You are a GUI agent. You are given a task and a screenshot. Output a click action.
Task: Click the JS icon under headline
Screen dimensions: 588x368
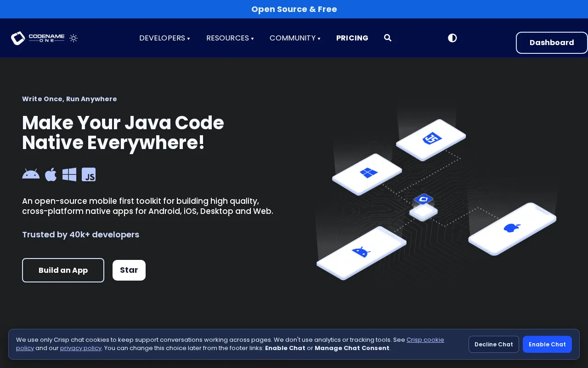[x=89, y=174]
